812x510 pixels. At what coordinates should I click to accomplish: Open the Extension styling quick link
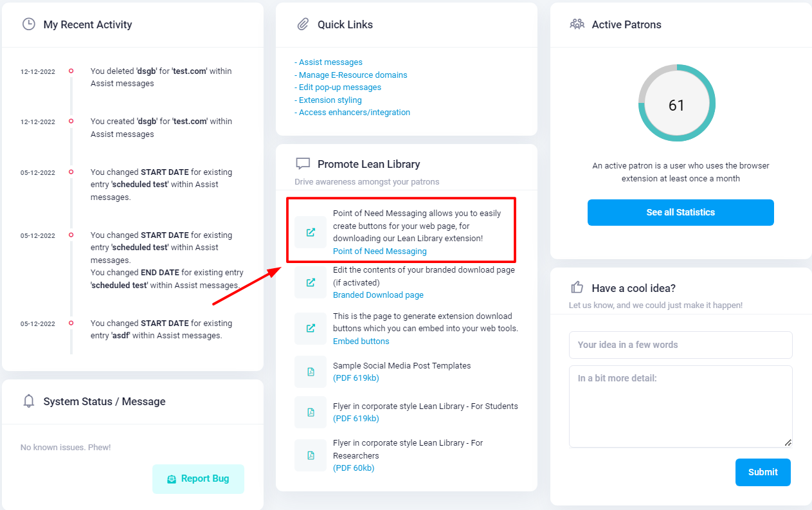coord(329,100)
